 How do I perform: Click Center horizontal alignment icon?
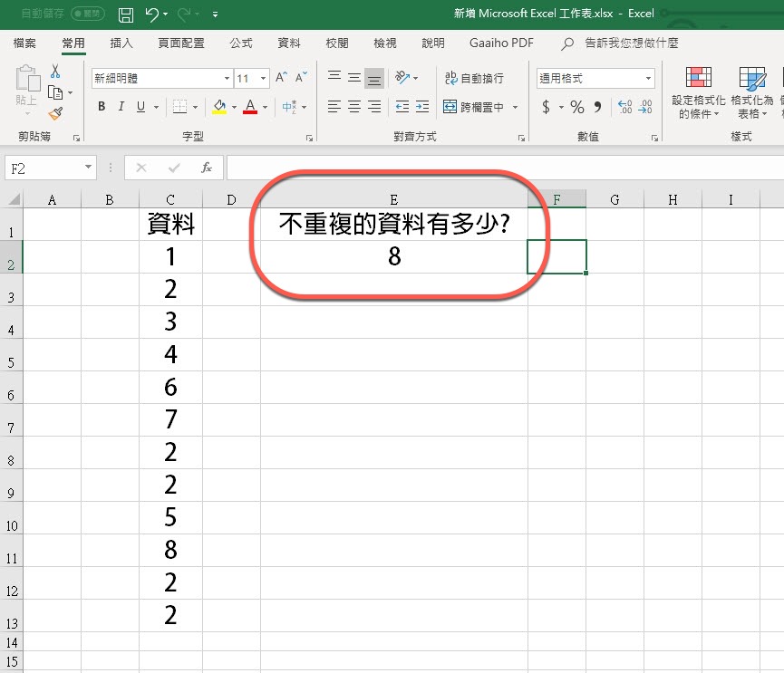point(354,106)
